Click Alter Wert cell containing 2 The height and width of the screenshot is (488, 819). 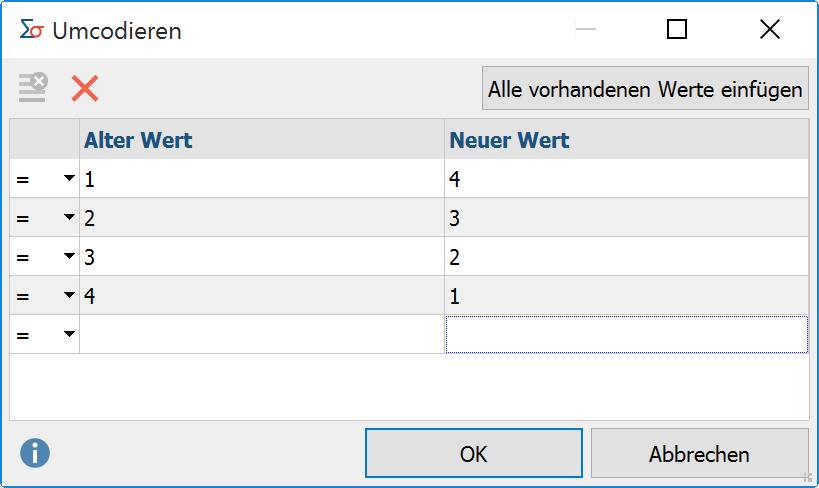pyautogui.click(x=262, y=218)
